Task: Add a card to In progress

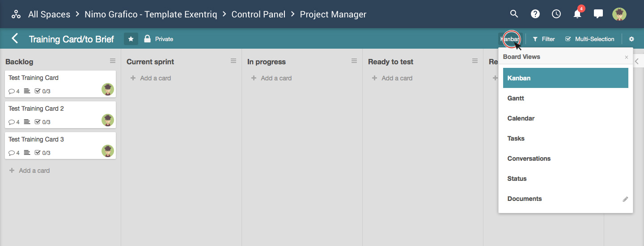Action: pyautogui.click(x=271, y=78)
